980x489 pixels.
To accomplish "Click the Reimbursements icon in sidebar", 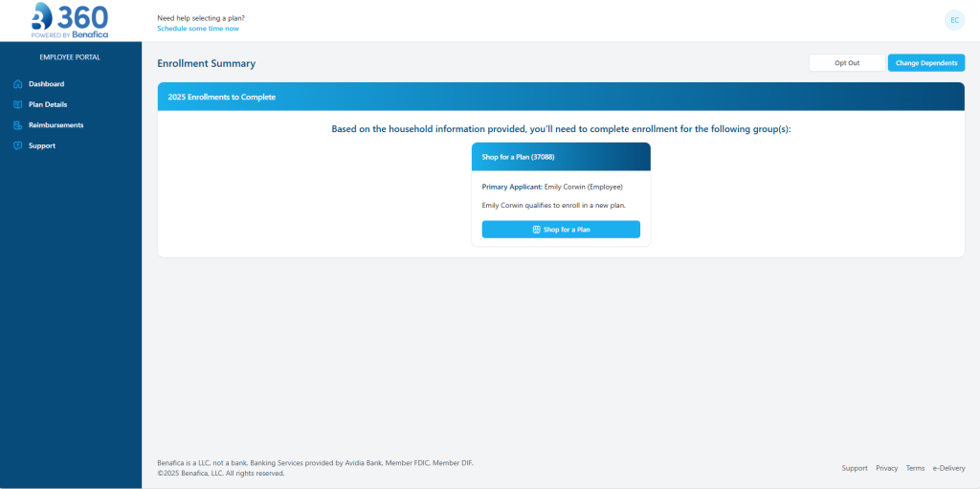I will 17,125.
